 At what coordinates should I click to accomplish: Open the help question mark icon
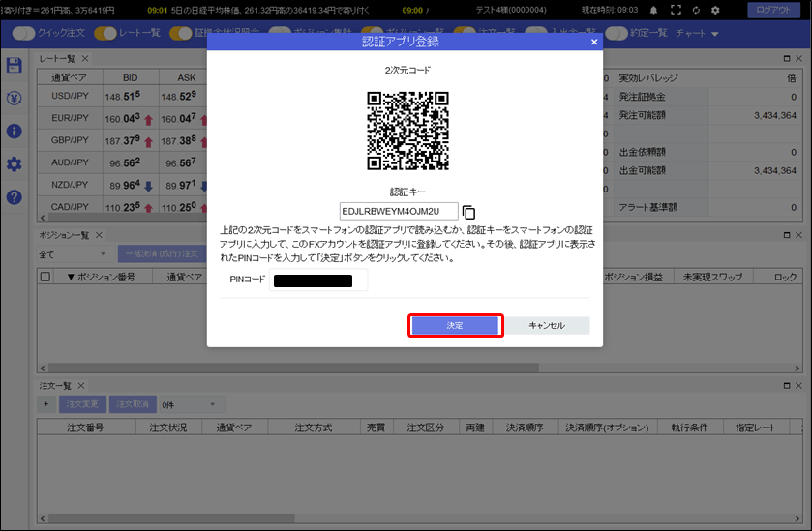pos(14,197)
